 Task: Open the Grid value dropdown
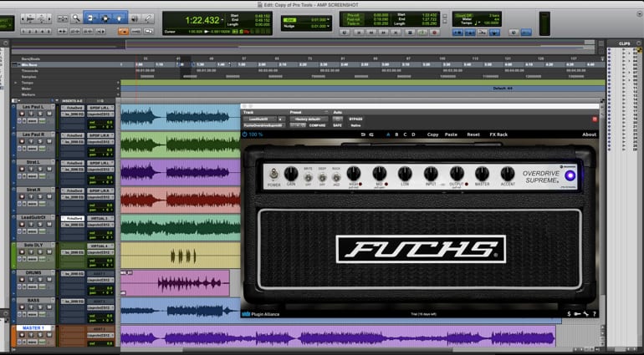coord(328,19)
